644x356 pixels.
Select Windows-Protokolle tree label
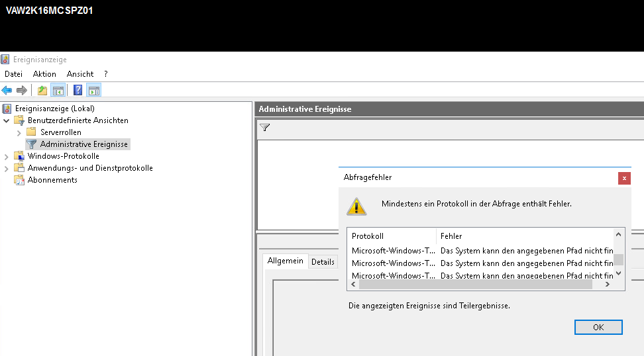pos(63,156)
